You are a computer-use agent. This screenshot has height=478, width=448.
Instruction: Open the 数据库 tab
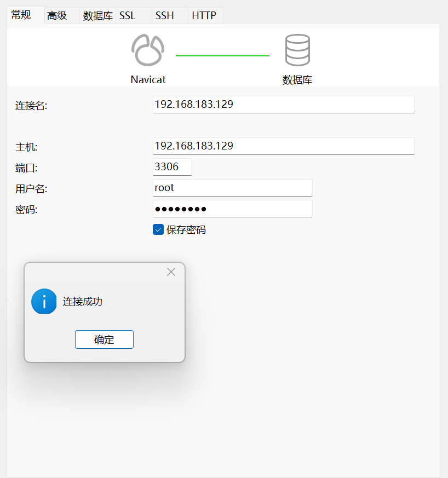(x=98, y=15)
